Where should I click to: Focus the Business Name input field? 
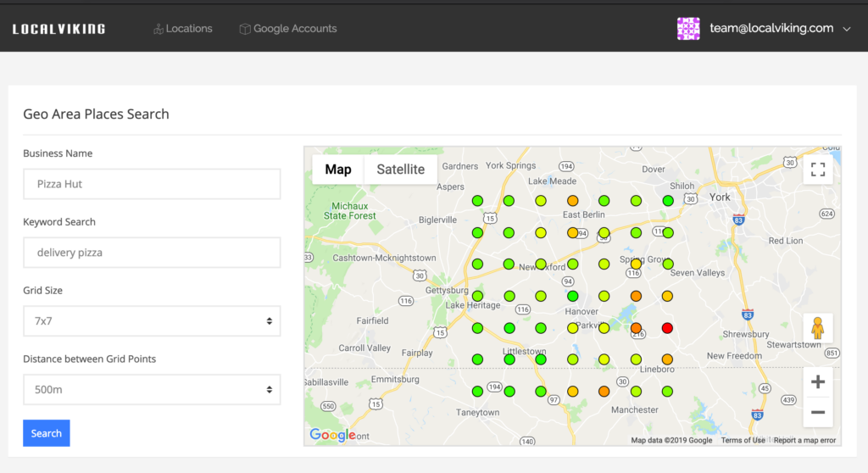point(152,184)
